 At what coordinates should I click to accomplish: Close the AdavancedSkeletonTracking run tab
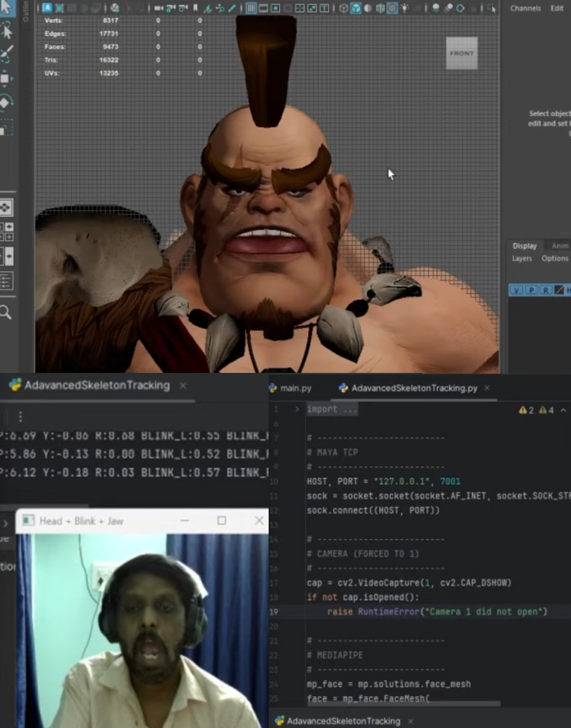(183, 386)
